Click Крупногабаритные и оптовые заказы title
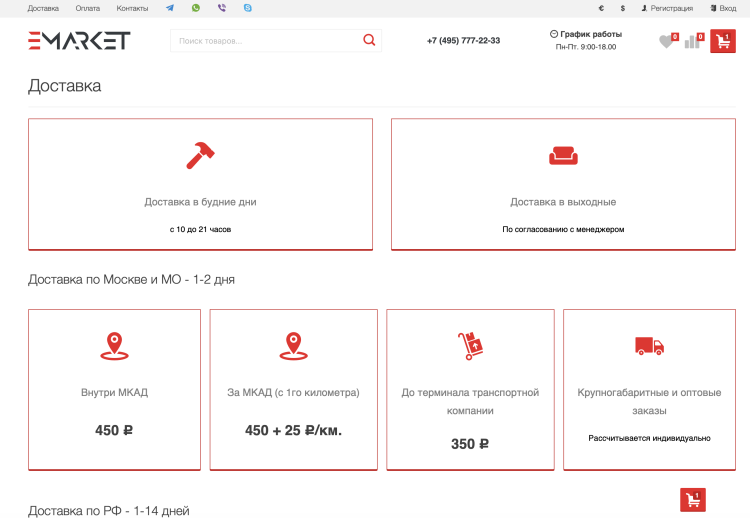The width and height of the screenshot is (750, 518). pyautogui.click(x=649, y=402)
